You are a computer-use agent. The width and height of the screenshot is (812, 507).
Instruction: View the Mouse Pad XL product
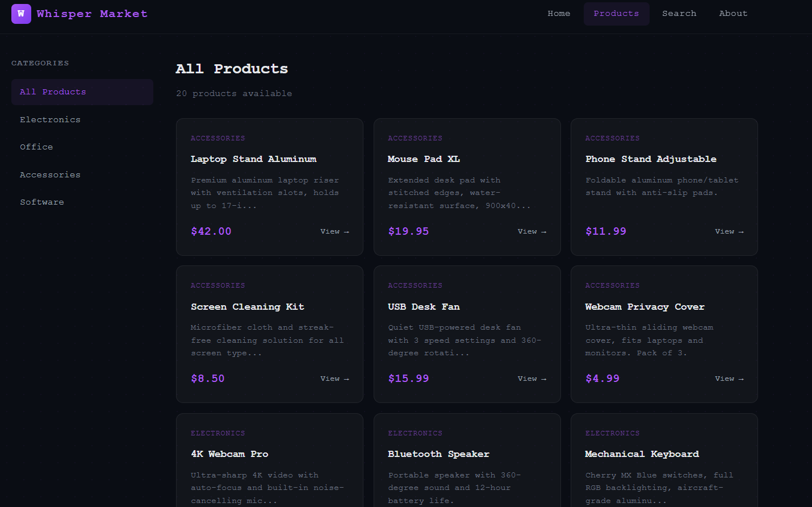tap(532, 231)
